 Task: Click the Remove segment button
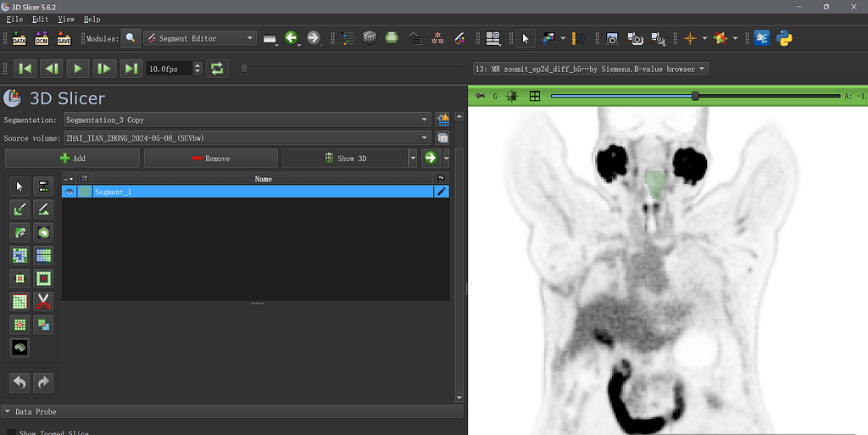210,159
